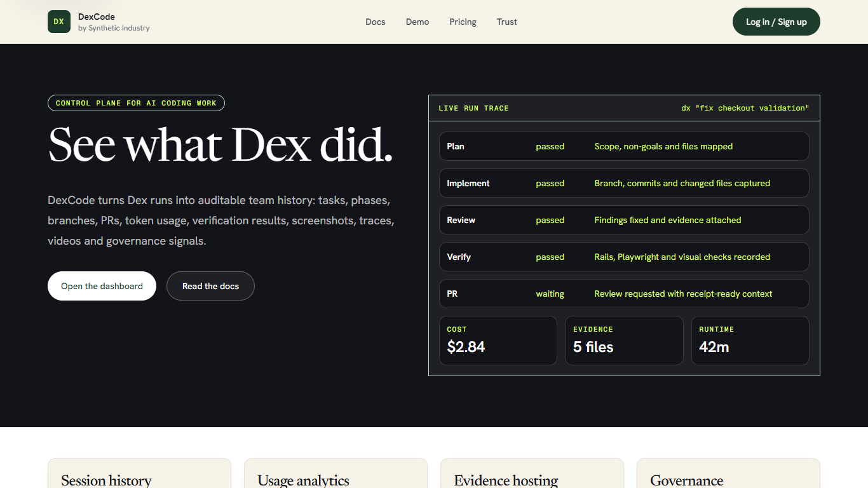The image size is (868, 488).
Task: Click 'Rails, Playwright and visual checks recorded'
Action: (x=682, y=257)
